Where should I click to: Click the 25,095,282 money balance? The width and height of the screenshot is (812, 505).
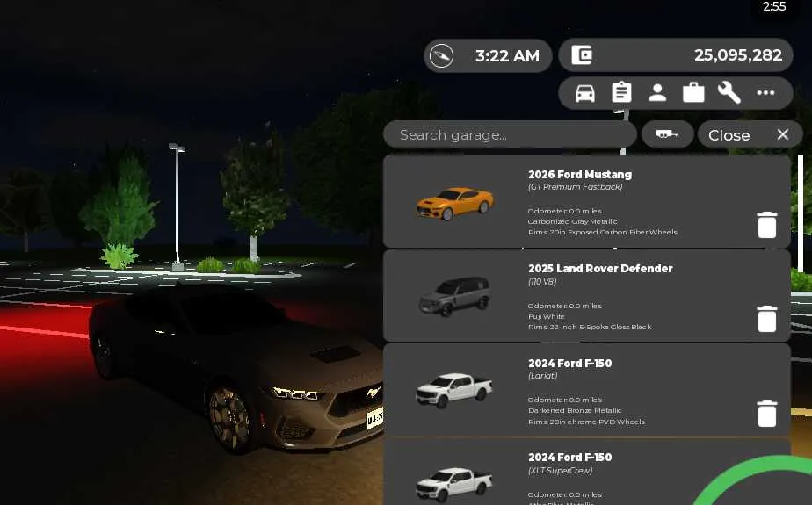(738, 54)
